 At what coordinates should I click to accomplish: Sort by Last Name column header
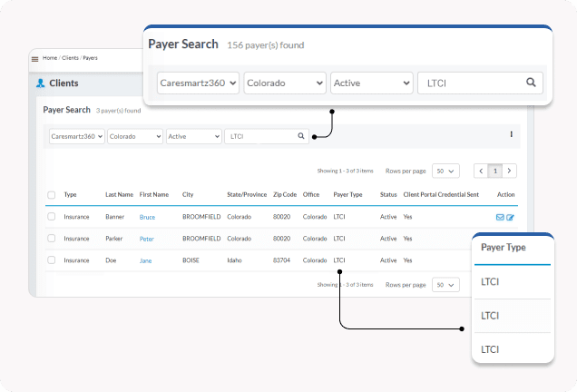pyautogui.click(x=119, y=194)
